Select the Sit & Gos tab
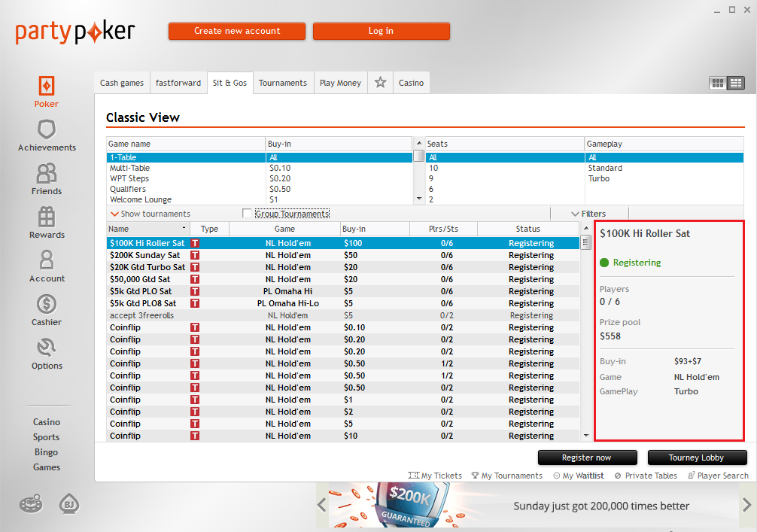Viewport: 757px width, 532px height. tap(230, 83)
